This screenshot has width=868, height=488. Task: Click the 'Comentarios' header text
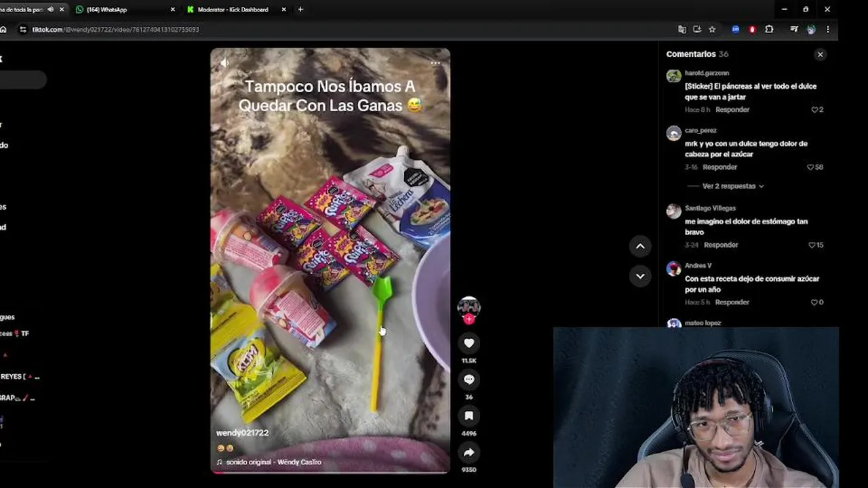(691, 54)
